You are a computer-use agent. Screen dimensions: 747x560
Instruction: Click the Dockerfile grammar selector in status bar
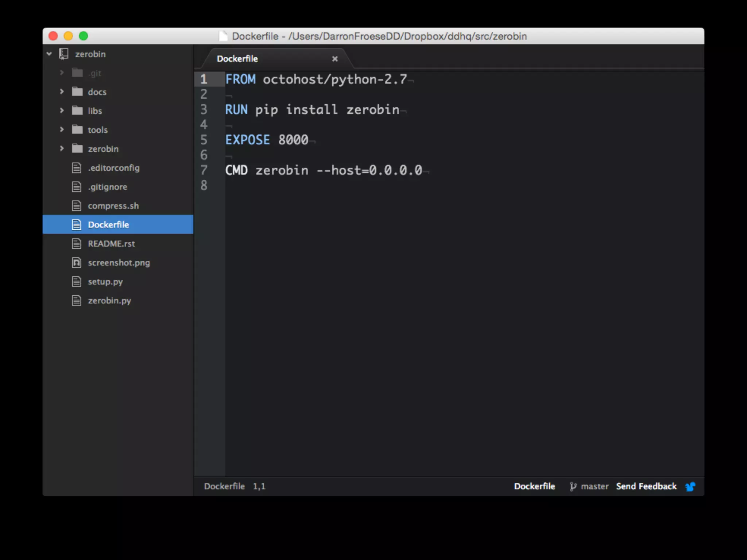pos(534,486)
